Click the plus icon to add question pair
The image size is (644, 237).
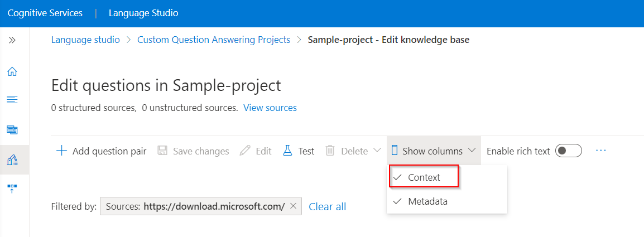61,151
